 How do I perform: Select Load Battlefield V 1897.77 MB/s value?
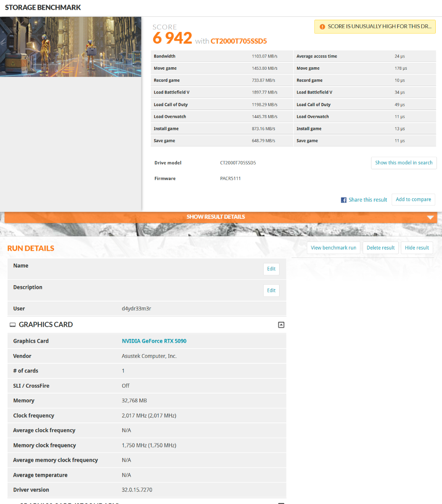click(x=264, y=92)
